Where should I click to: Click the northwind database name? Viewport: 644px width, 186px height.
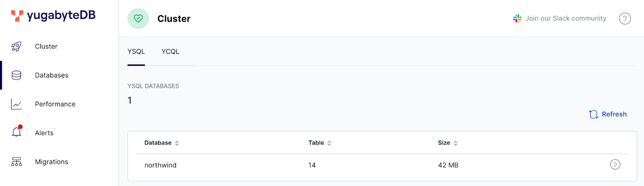pyautogui.click(x=160, y=165)
